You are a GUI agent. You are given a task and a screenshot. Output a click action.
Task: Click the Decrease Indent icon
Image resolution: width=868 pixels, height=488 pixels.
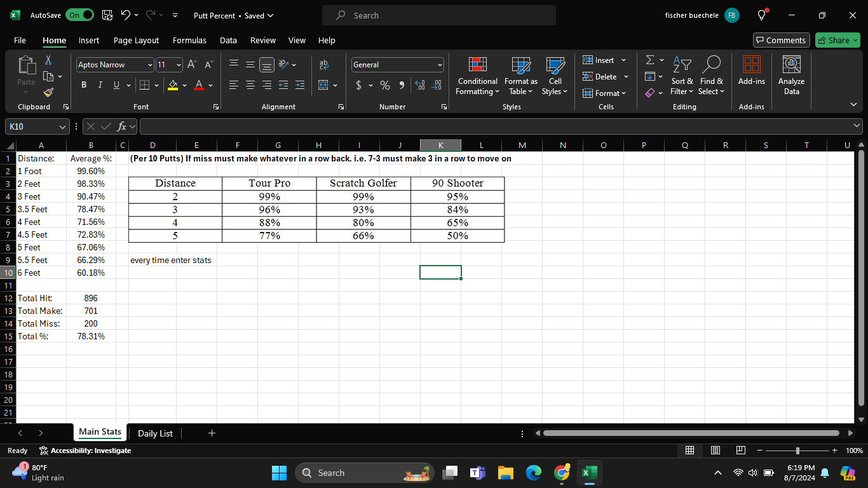(x=283, y=85)
